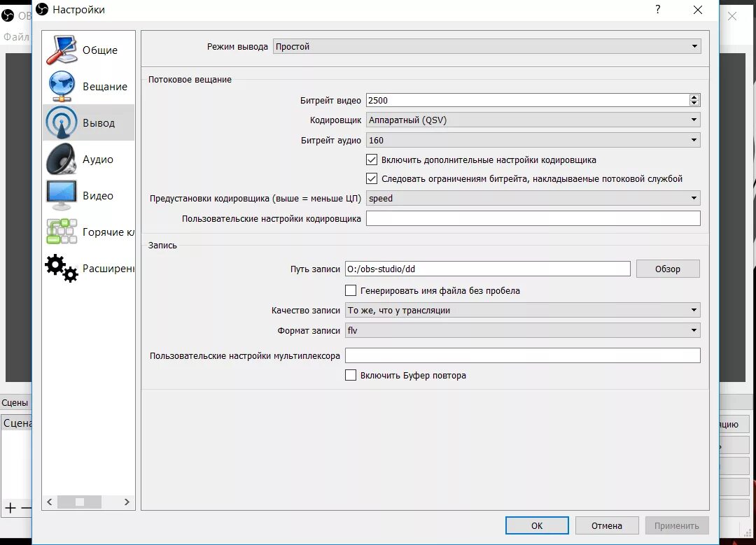
Task: Open the Формат записи flv dropdown
Action: click(x=523, y=330)
